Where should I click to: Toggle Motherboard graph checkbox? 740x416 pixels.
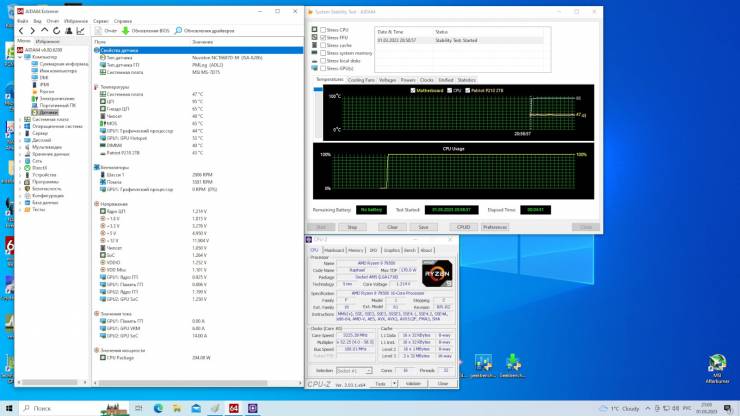pos(413,90)
